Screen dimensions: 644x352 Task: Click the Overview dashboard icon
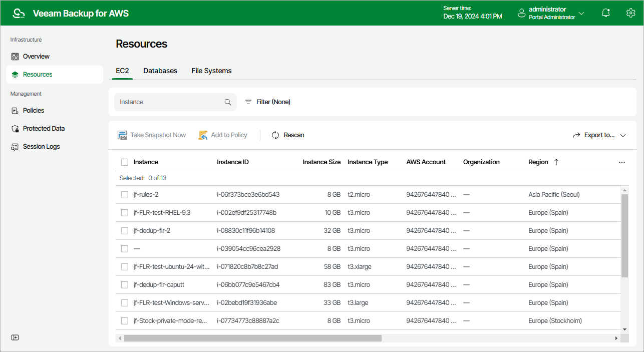(15, 57)
